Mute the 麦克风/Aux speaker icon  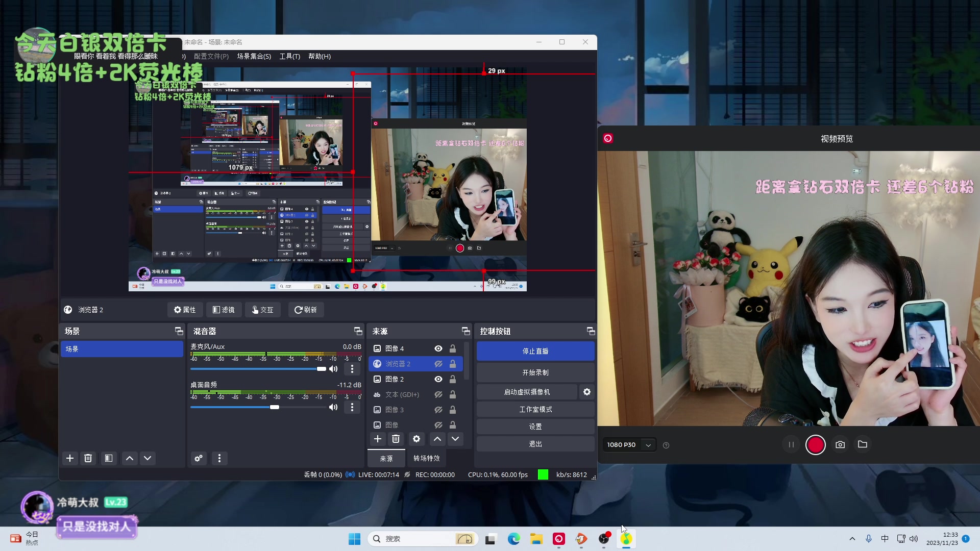[x=333, y=369]
